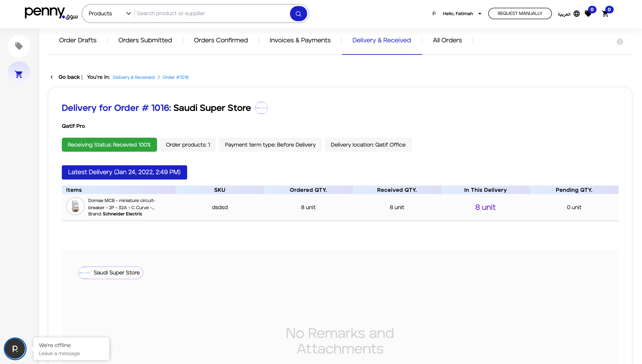
Task: Click the Payment term type: Before Delivery label
Action: (x=270, y=145)
